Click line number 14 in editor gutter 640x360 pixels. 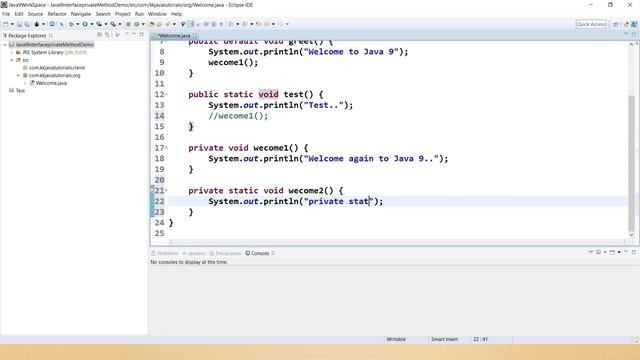point(159,116)
